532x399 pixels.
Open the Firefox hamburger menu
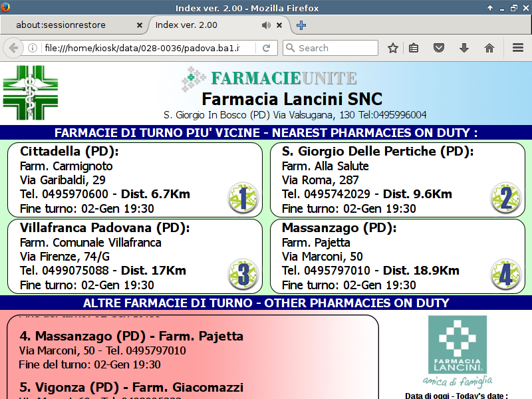517,48
